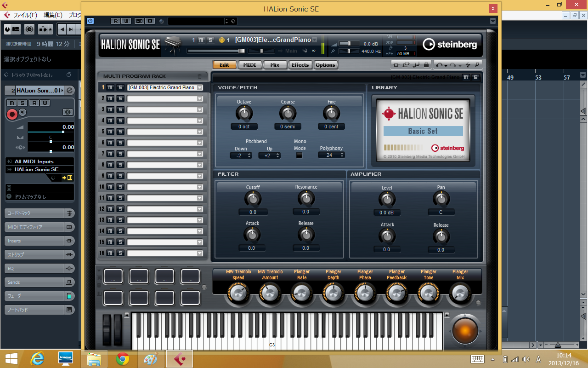Click the undo arrow in HALion toolbar
588x368 pixels.
click(x=440, y=65)
